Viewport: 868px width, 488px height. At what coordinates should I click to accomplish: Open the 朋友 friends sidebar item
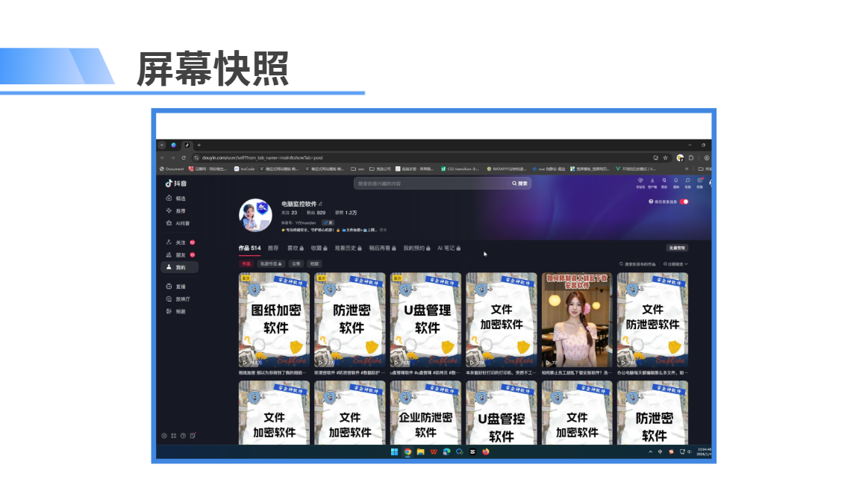coord(180,255)
